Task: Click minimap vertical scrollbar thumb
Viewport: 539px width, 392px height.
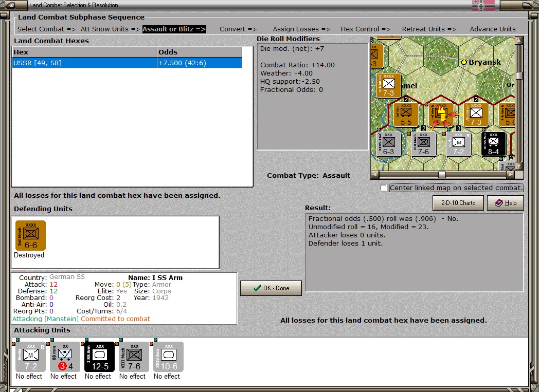Action: (519, 76)
